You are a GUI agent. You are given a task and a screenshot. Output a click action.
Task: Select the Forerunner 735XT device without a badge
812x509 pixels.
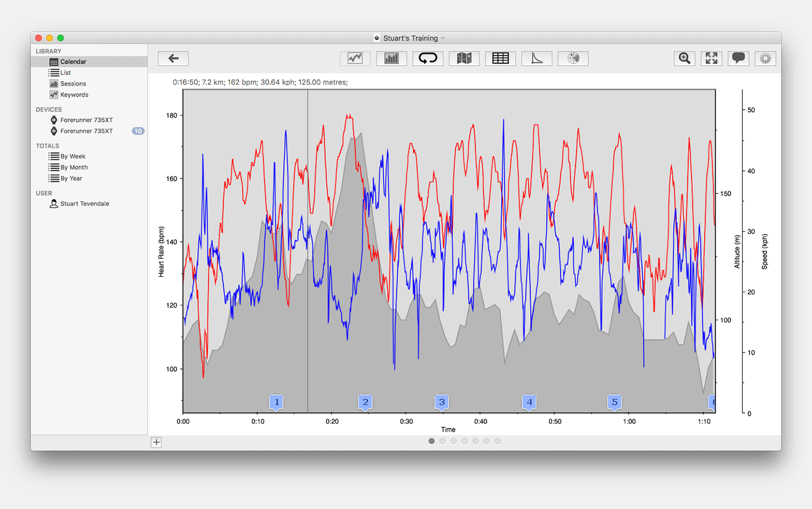(89, 120)
